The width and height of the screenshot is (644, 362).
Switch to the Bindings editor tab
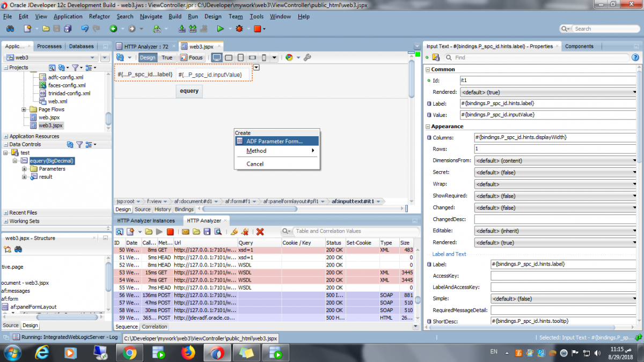184,209
